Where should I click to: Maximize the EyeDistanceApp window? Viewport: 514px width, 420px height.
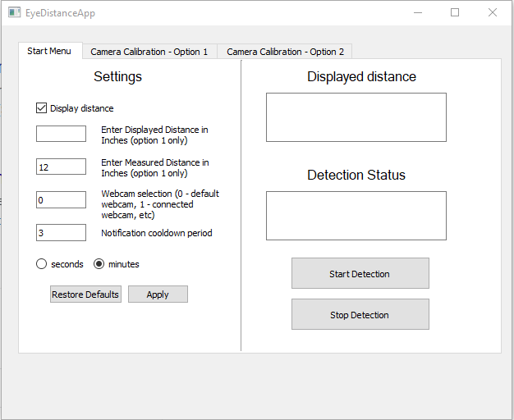[455, 13]
